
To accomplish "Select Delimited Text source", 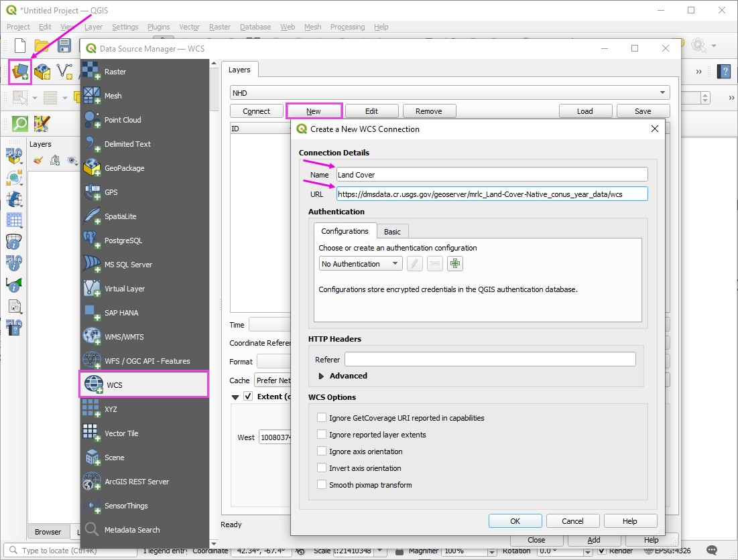I will point(127,144).
